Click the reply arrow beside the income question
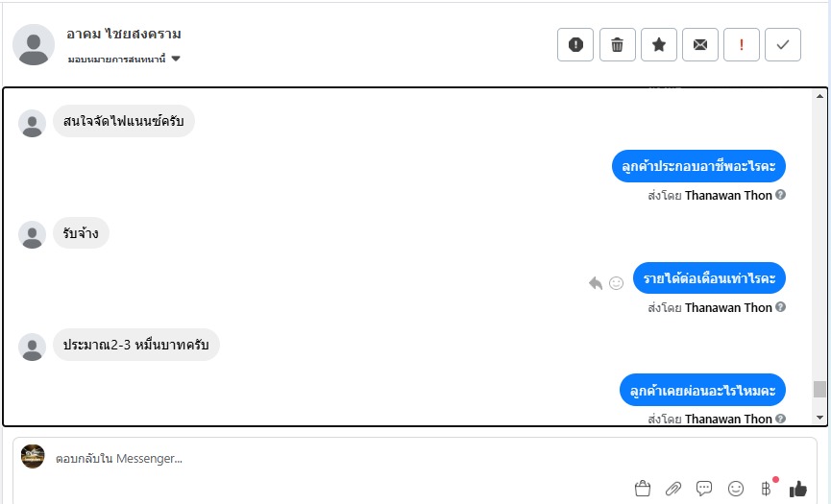This screenshot has width=831, height=504. (596, 282)
